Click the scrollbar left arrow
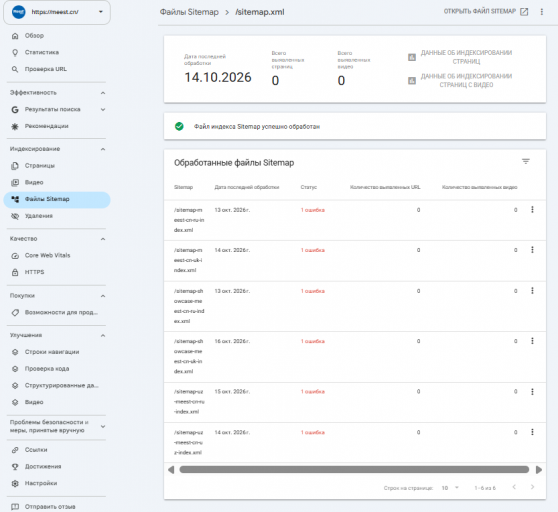 pyautogui.click(x=171, y=470)
